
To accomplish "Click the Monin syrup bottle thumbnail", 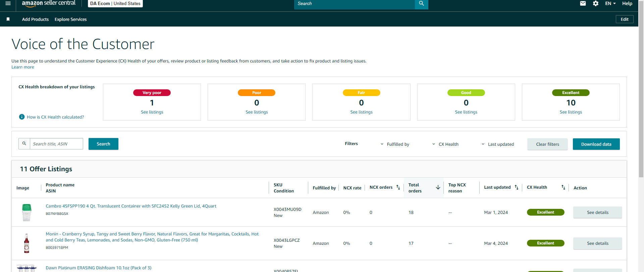I will pos(26,243).
